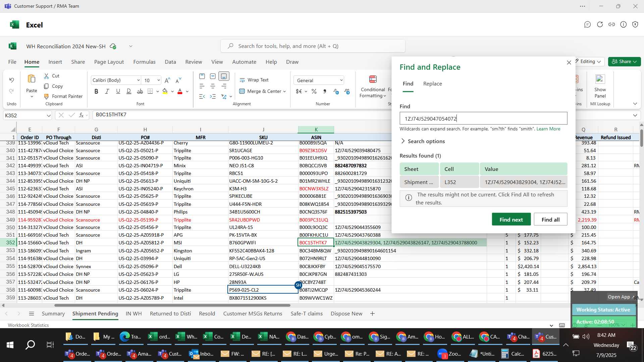The height and width of the screenshot is (362, 644).
Task: Click the Redo arrow icon
Action: 11,91
